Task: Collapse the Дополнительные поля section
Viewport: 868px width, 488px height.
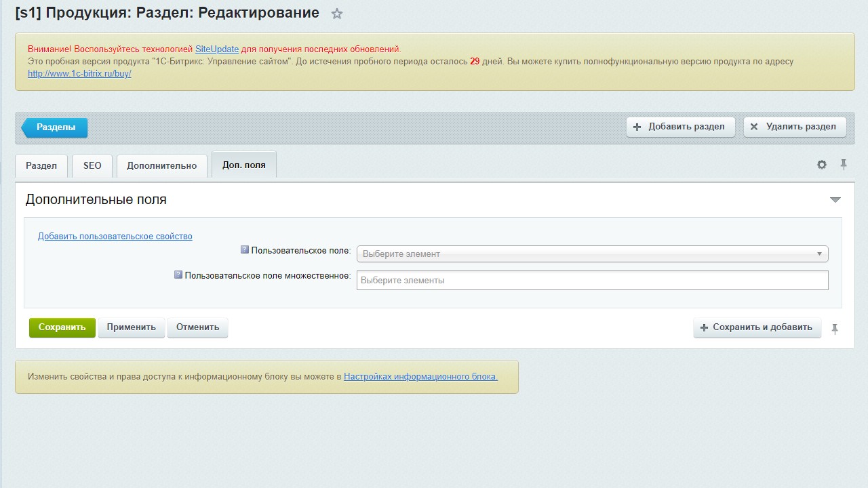Action: pyautogui.click(x=835, y=200)
